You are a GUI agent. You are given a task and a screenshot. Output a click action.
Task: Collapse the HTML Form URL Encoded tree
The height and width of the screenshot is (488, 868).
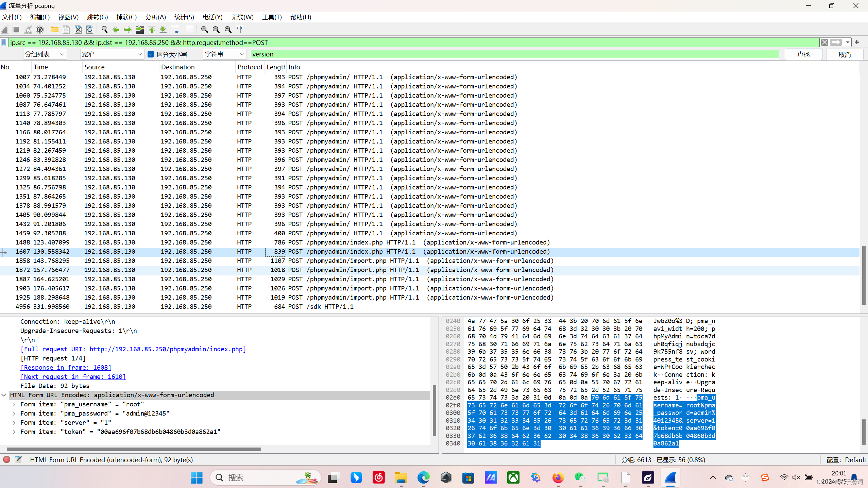pyautogui.click(x=4, y=395)
